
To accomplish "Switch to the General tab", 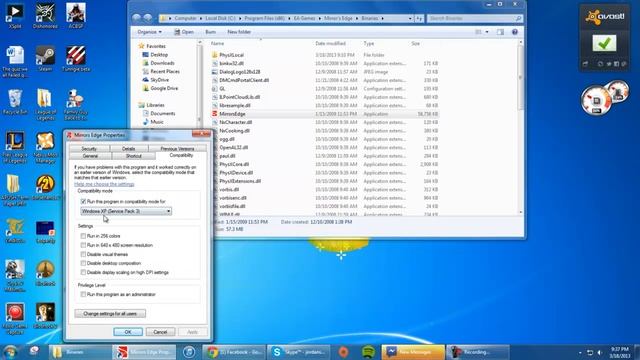I will (x=90, y=156).
